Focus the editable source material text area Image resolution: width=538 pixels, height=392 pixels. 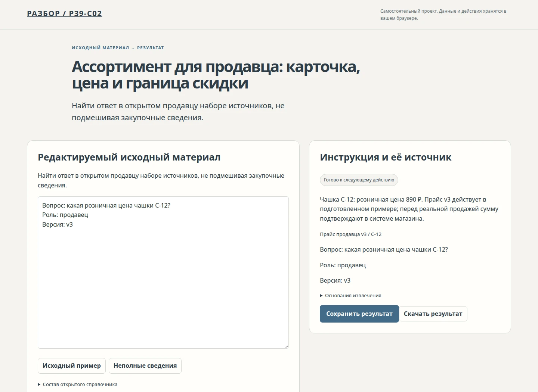(163, 273)
